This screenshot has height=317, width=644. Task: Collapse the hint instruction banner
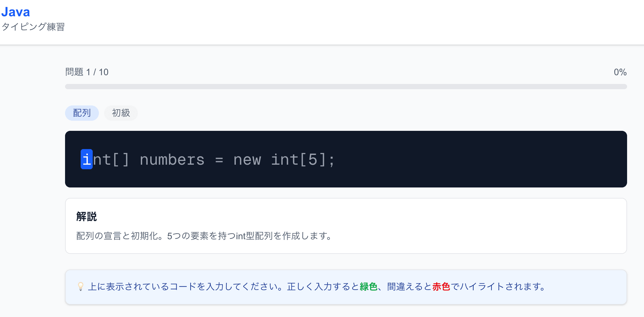coord(346,287)
